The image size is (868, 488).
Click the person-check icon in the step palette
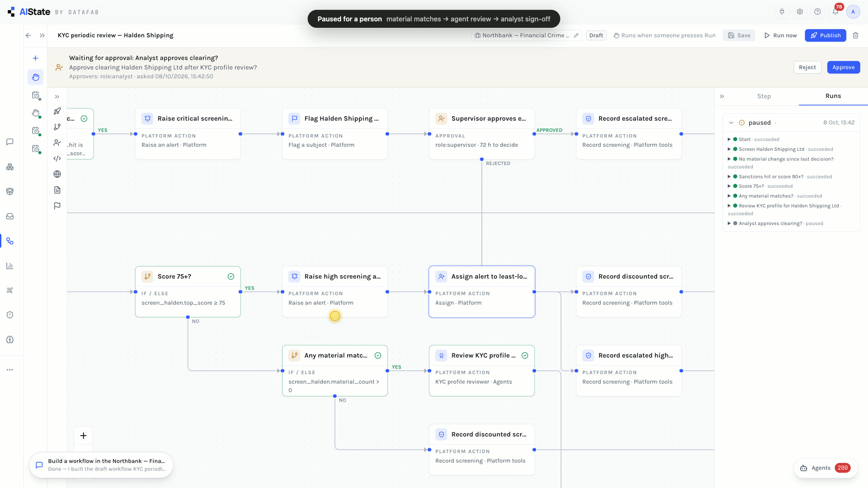tap(57, 143)
